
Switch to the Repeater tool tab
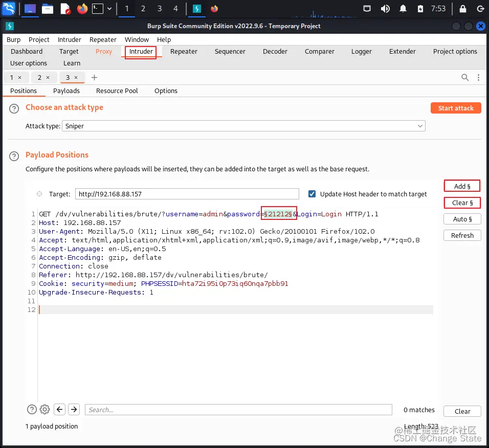click(x=184, y=52)
